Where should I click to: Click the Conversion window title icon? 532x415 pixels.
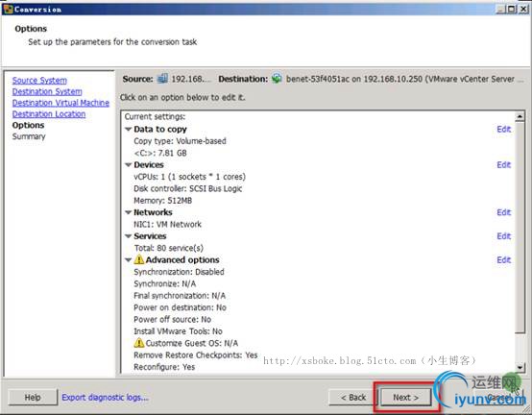coord(8,9)
